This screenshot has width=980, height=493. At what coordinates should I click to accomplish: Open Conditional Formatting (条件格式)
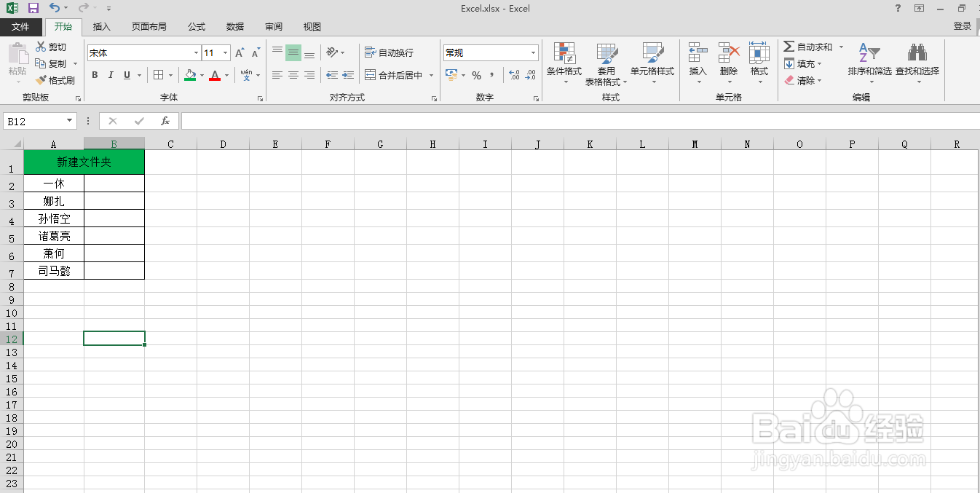pyautogui.click(x=564, y=63)
